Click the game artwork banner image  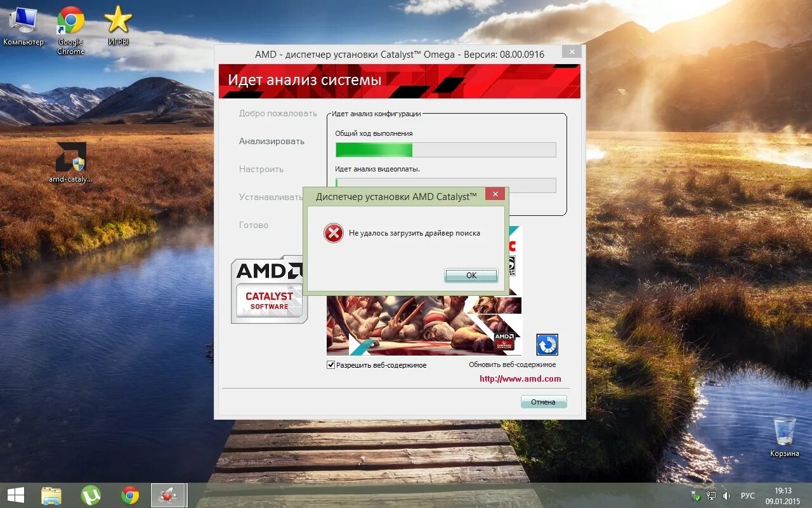tap(424, 325)
